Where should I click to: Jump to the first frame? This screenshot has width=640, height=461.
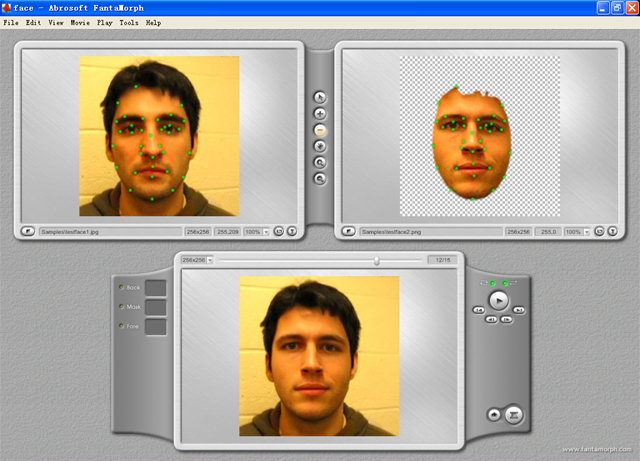coord(480,310)
